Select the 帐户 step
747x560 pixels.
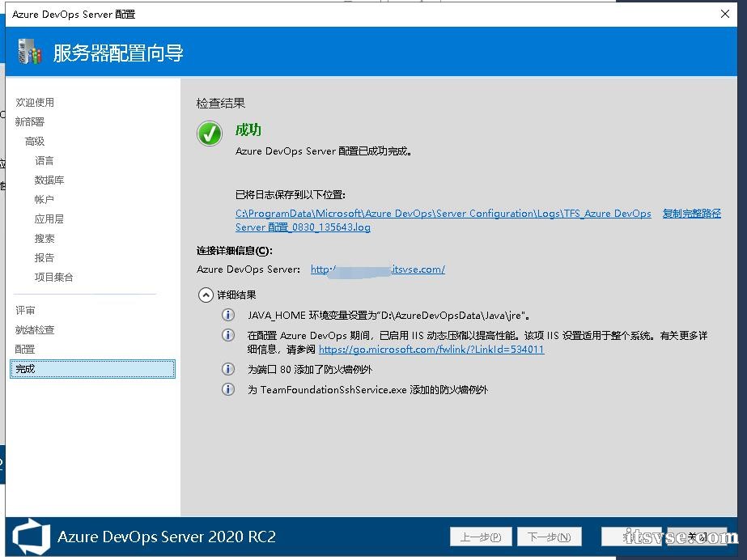click(45, 200)
